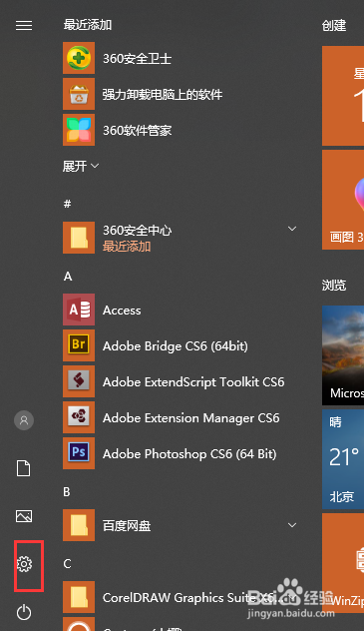
Task: Launch Access via its red icon
Action: [x=79, y=310]
